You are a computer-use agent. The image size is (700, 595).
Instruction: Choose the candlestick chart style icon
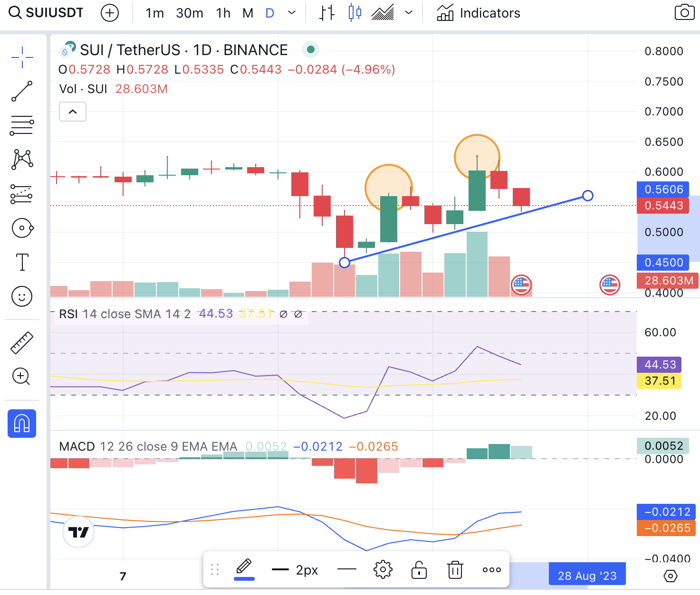[x=355, y=13]
